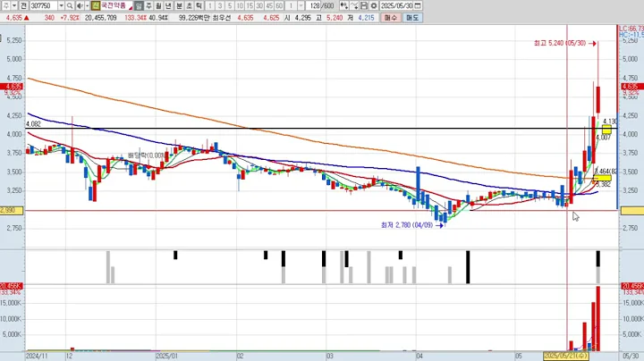Switch to 초 second chart period
The width and height of the screenshot is (644, 361).
point(189,5)
